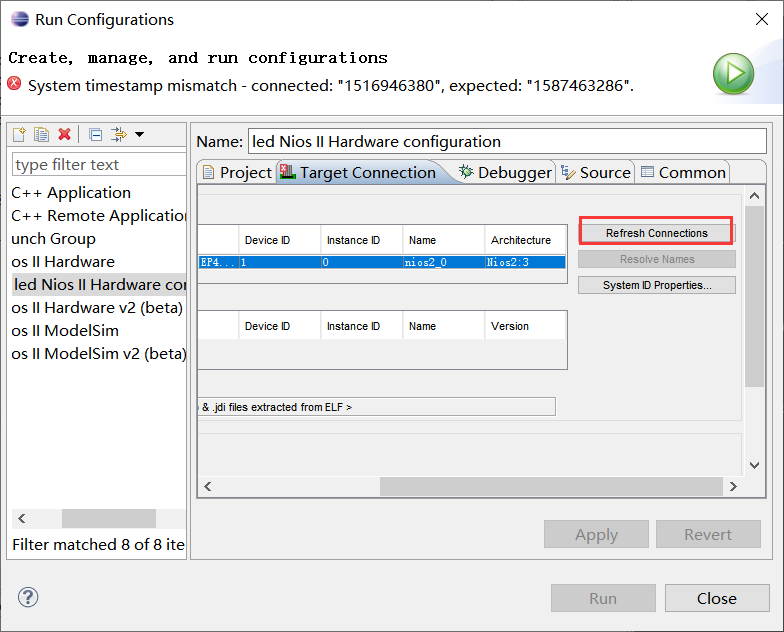Click the filter launch configurations icon
The height and width of the screenshot is (632, 784).
click(118, 135)
